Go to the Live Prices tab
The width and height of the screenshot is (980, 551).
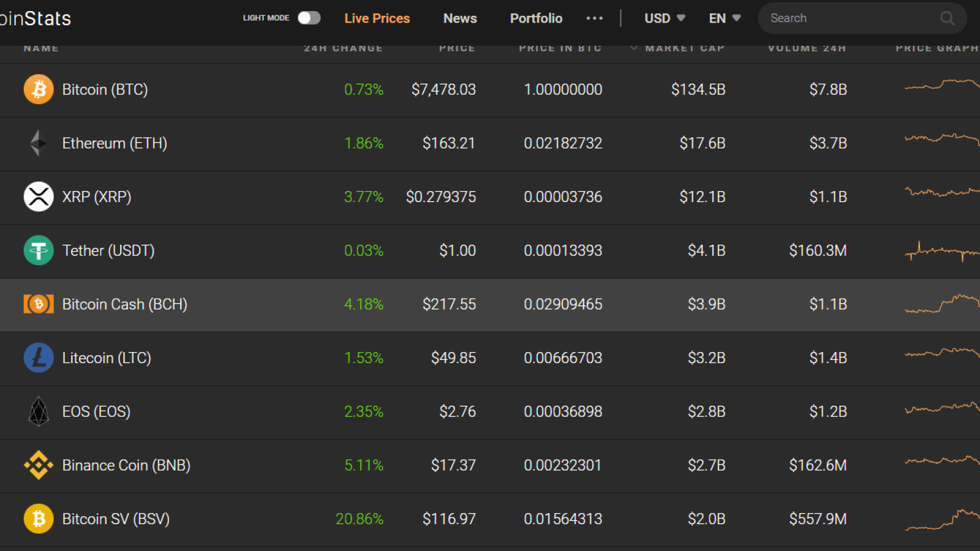click(x=377, y=18)
